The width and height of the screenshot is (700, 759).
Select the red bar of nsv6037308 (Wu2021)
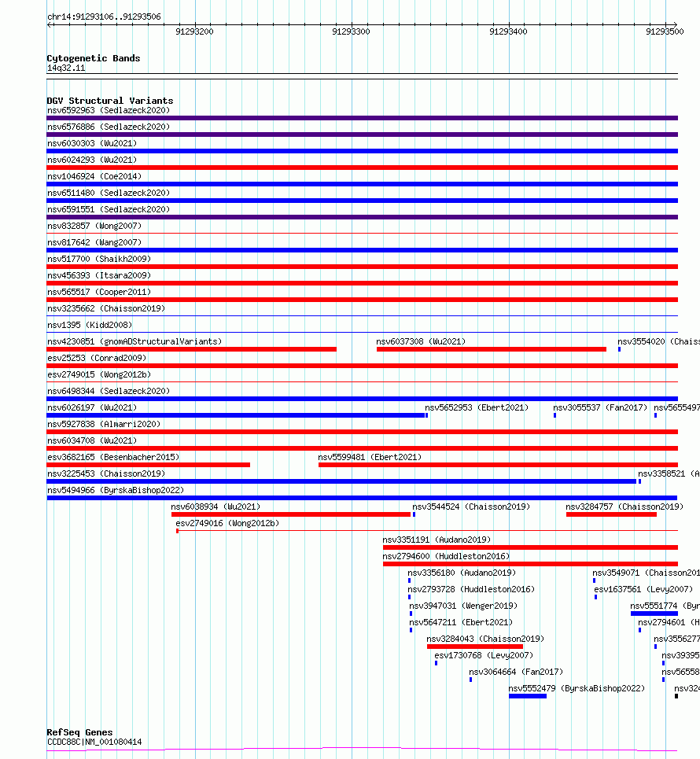492,349
